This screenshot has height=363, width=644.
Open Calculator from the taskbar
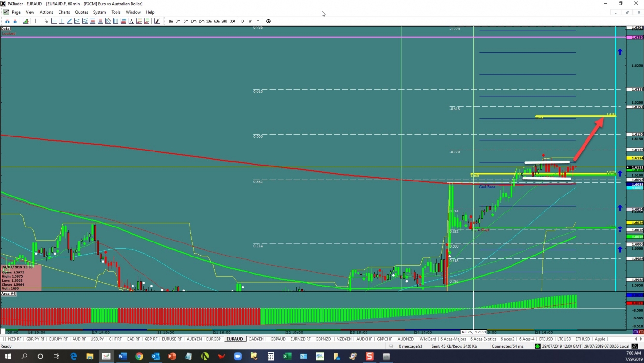click(x=270, y=356)
